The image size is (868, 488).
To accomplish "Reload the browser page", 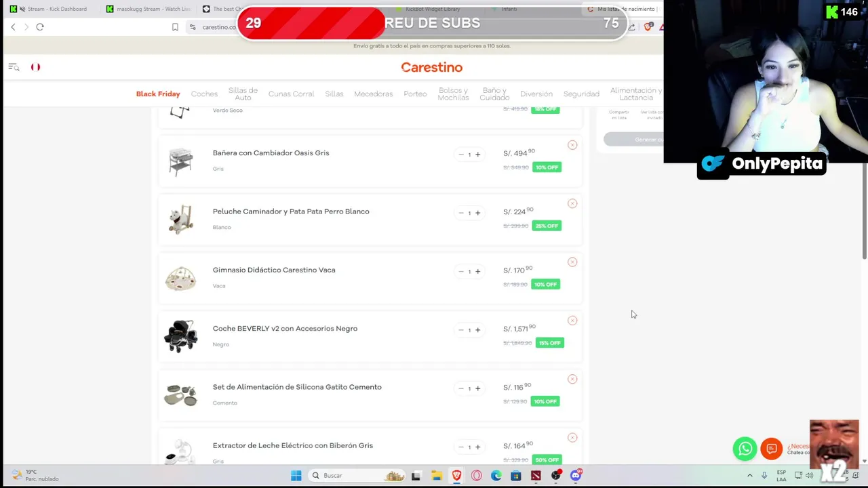I will (x=40, y=27).
